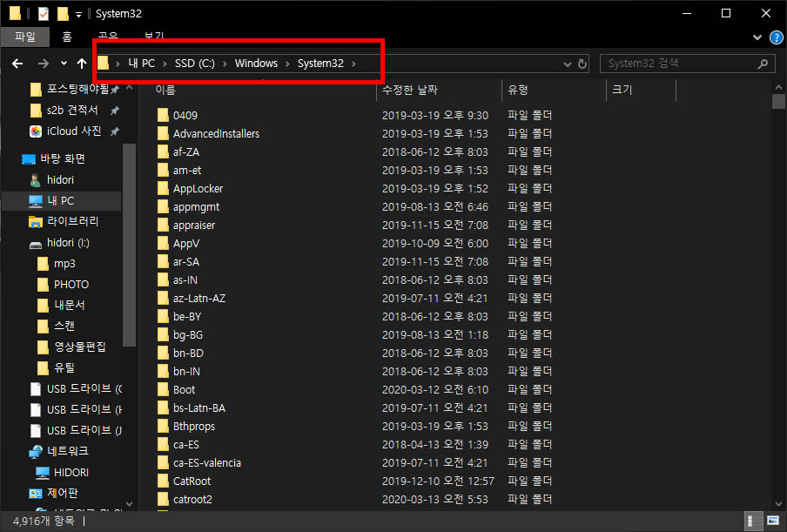
Task: Sort by 유형 column header
Action: point(517,90)
